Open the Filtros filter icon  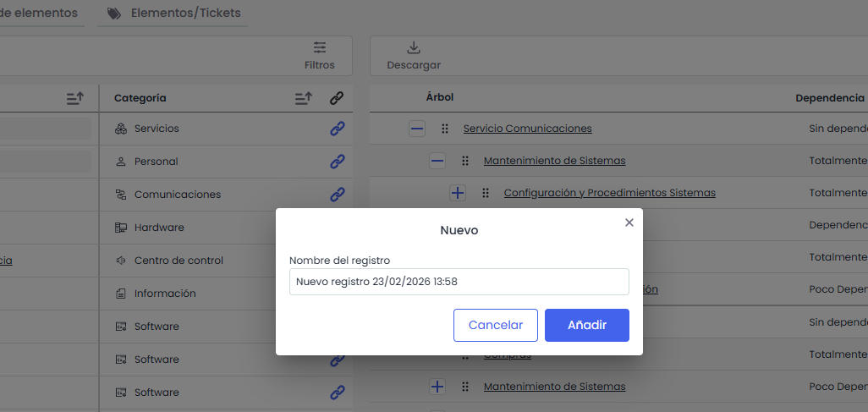(x=320, y=48)
